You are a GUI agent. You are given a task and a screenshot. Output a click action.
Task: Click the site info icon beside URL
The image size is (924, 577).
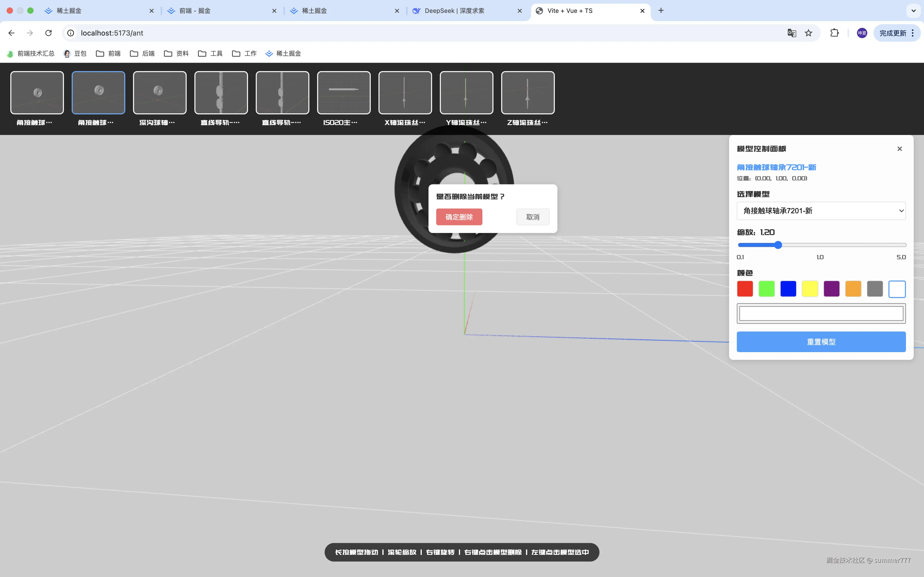click(x=71, y=33)
